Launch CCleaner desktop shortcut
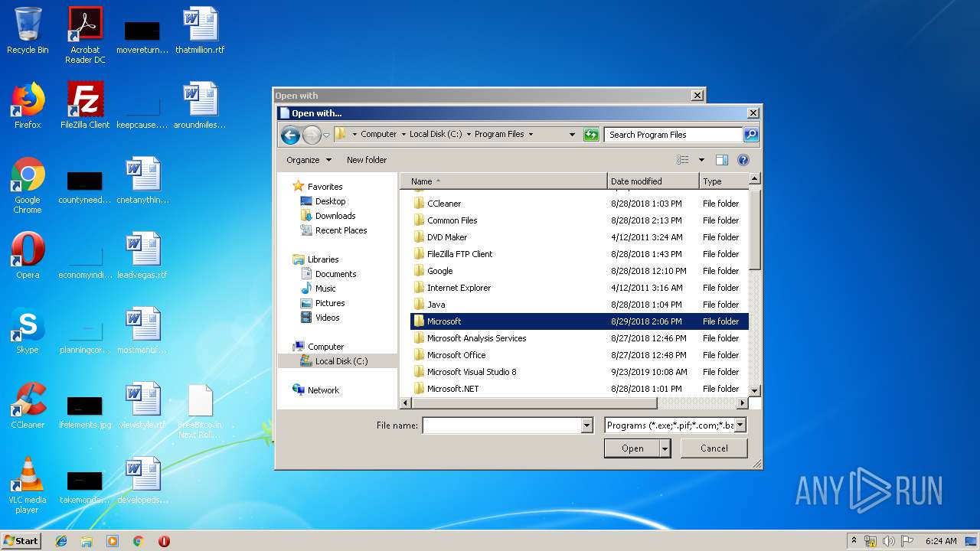The width and height of the screenshot is (980, 551). pyautogui.click(x=28, y=406)
